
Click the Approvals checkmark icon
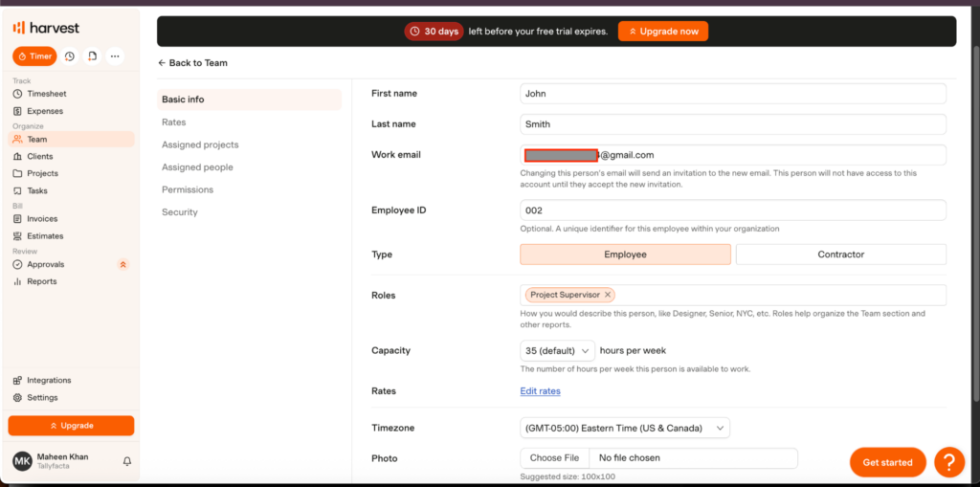[17, 264]
